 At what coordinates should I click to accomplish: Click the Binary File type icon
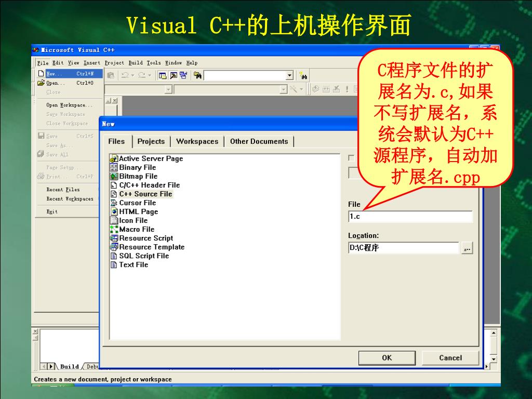click(114, 167)
